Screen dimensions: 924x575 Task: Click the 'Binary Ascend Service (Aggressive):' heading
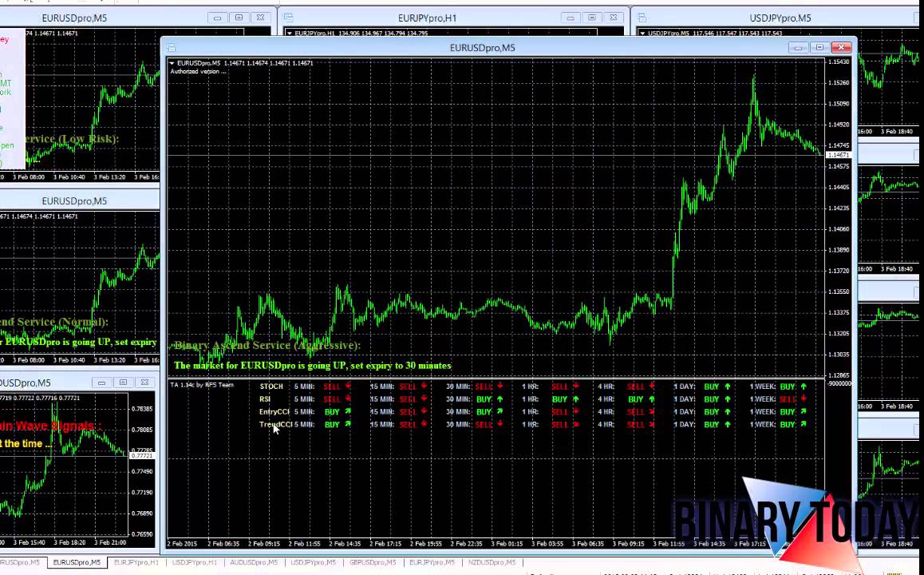tap(267, 346)
